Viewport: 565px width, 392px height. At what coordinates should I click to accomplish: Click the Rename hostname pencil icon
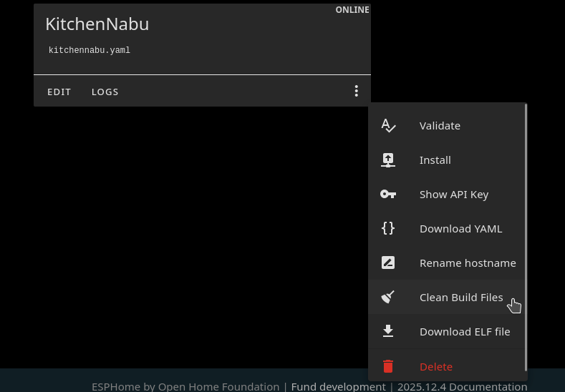388,263
